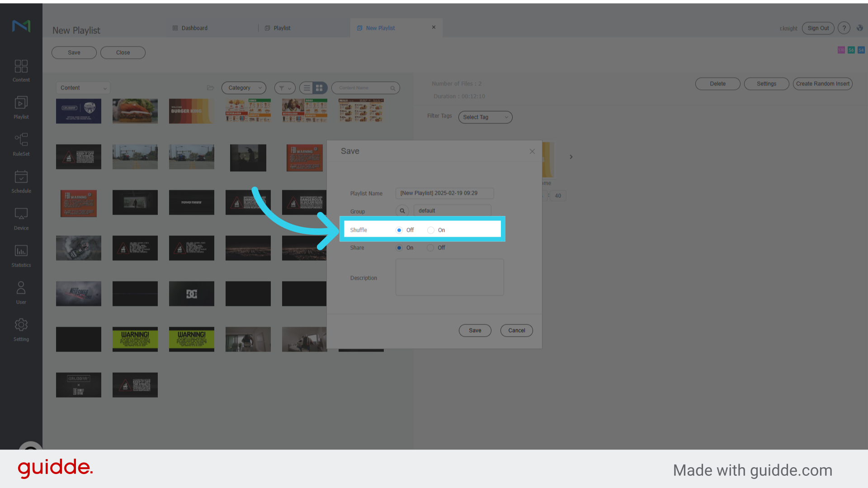Select Share Off radio button

(430, 248)
